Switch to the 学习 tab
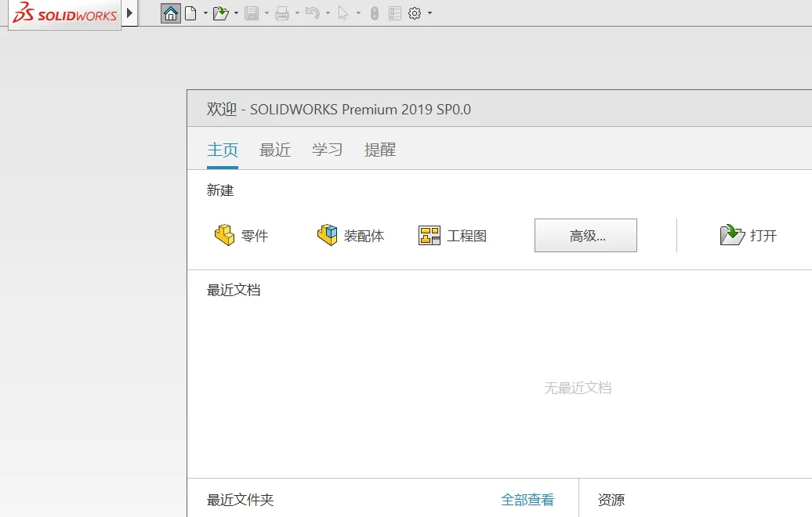Viewport: 812px width, 517px height. pos(328,150)
